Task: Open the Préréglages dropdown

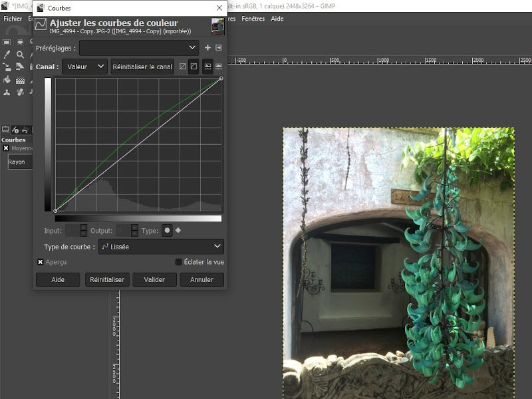Action: pos(138,48)
